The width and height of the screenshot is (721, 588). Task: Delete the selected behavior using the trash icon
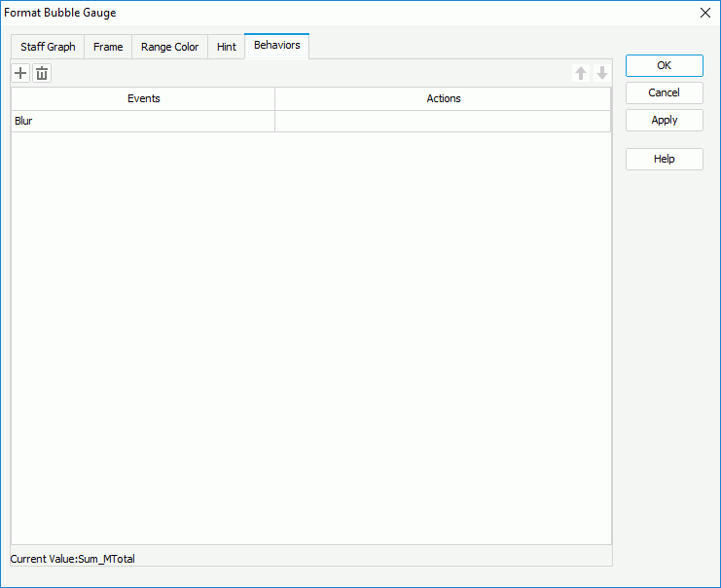(42, 73)
